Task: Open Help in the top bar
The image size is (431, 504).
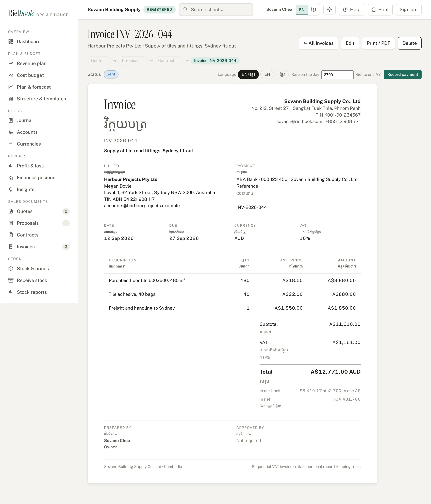Action: pyautogui.click(x=352, y=10)
